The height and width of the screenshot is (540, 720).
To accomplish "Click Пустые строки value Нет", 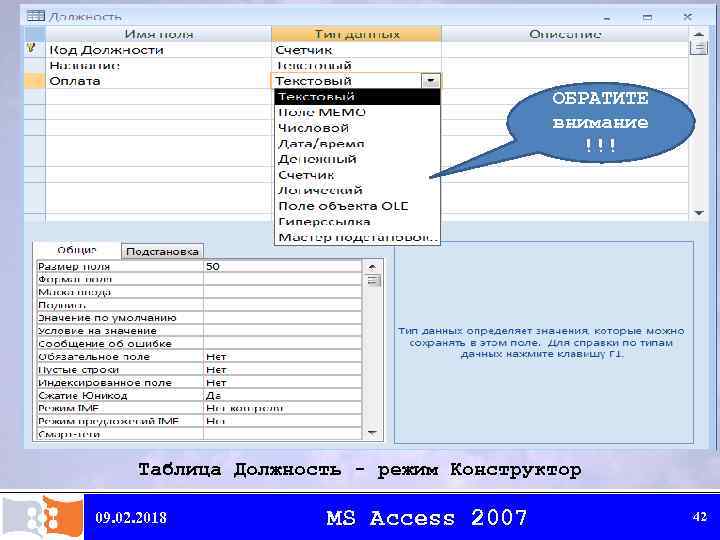I will click(x=282, y=370).
